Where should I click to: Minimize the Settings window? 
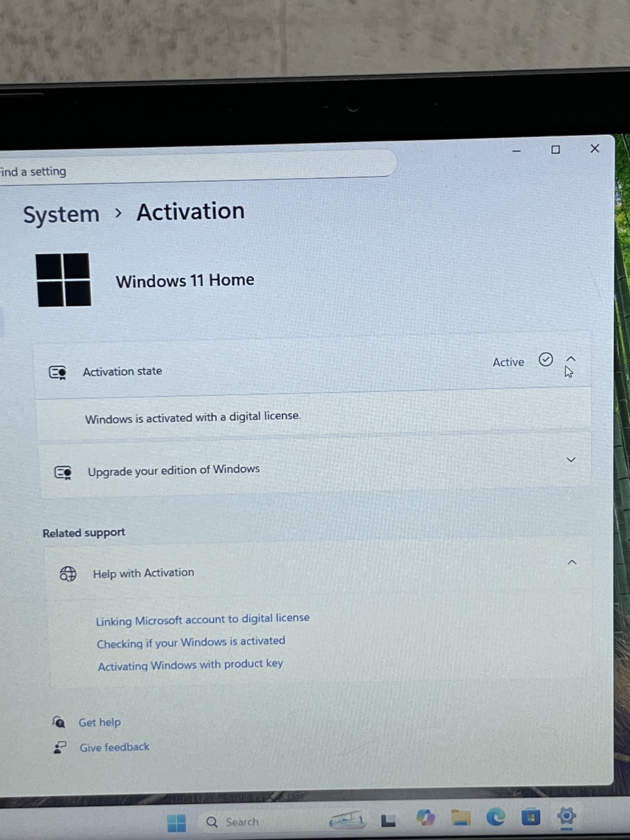pos(517,151)
